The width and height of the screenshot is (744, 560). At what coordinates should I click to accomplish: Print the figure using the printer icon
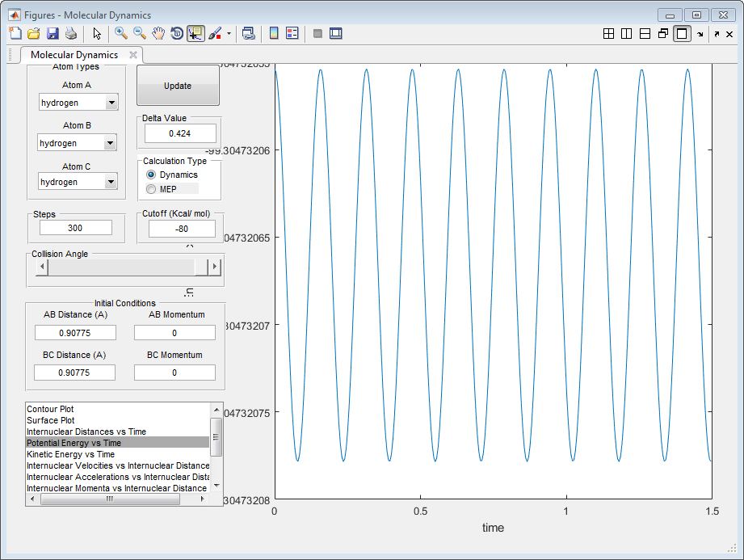(x=71, y=33)
